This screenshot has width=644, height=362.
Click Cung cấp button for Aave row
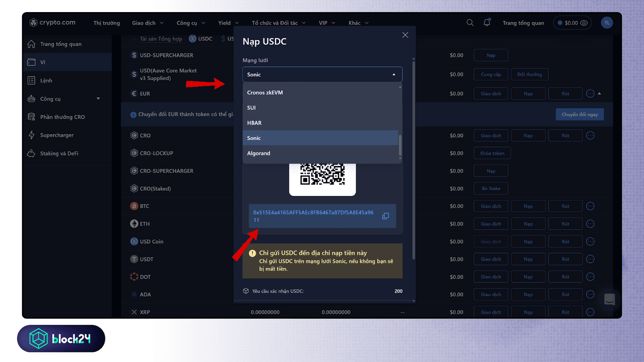[x=491, y=74]
